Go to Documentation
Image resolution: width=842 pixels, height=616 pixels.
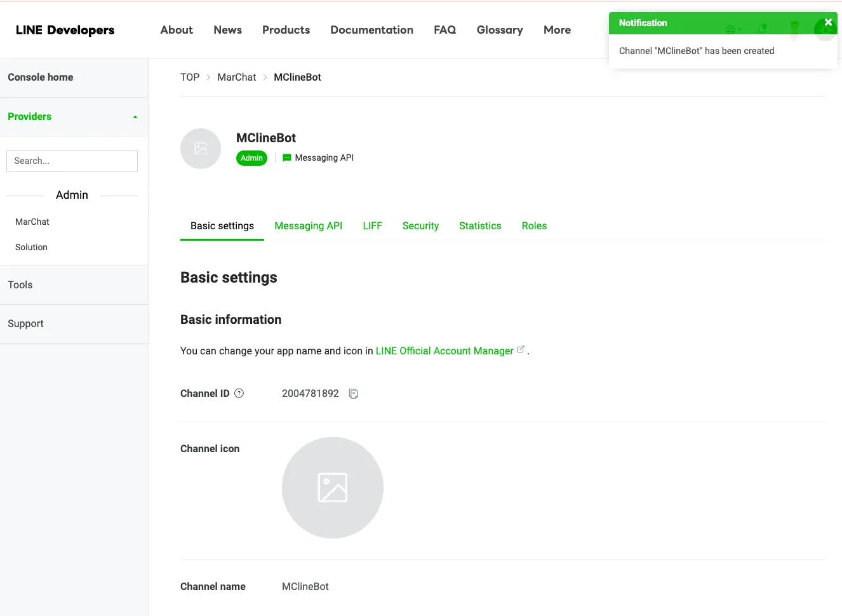(x=372, y=30)
